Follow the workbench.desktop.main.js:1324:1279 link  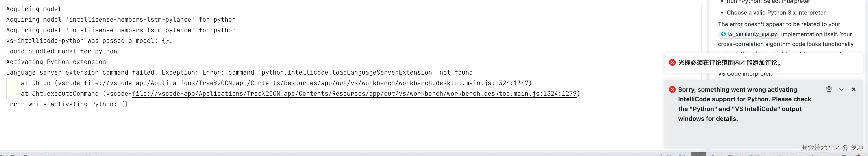[354, 94]
